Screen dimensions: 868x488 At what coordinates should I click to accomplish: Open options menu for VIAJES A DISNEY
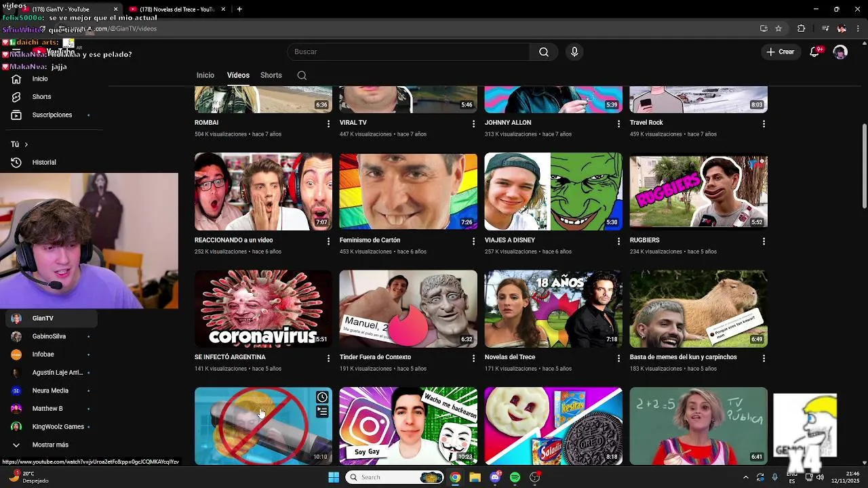(618, 241)
